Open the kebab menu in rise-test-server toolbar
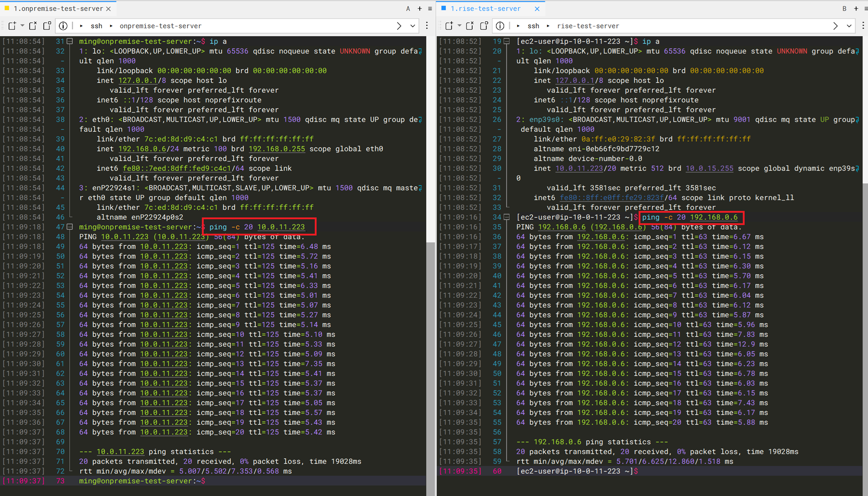This screenshot has height=496, width=868. 863,26
